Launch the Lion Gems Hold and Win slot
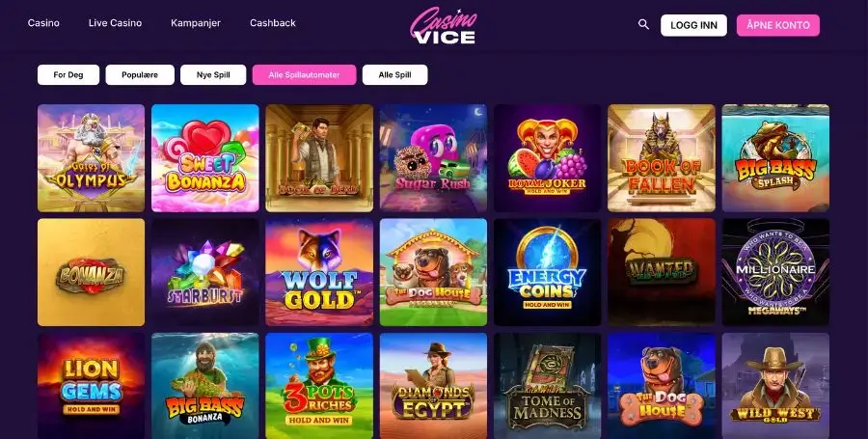 coord(91,386)
